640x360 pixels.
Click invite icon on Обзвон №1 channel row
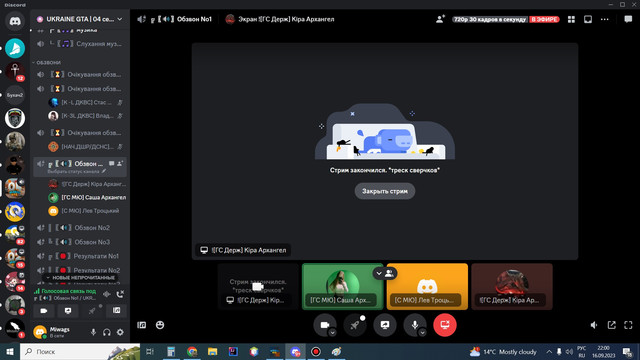pyautogui.click(x=120, y=164)
